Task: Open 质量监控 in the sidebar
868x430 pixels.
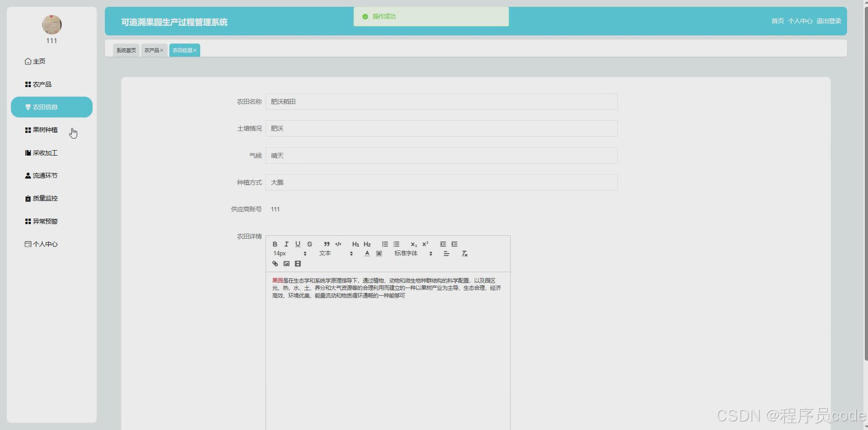Action: tap(52, 198)
